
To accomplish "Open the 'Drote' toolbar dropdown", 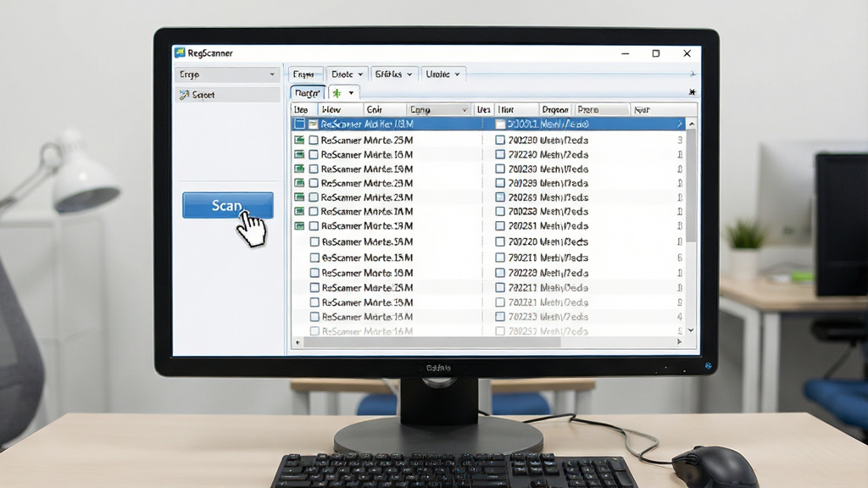I will (x=347, y=75).
